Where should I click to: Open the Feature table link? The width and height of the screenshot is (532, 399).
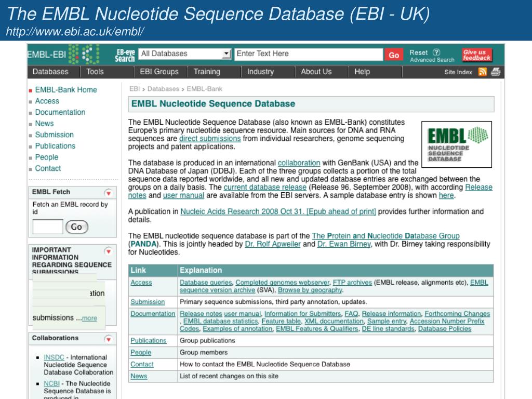point(281,321)
